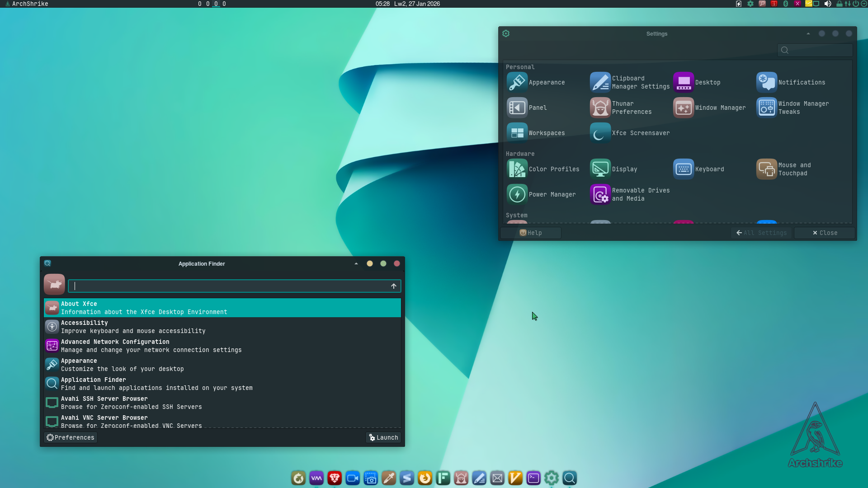
Task: Open Power Manager settings
Action: pos(542,194)
